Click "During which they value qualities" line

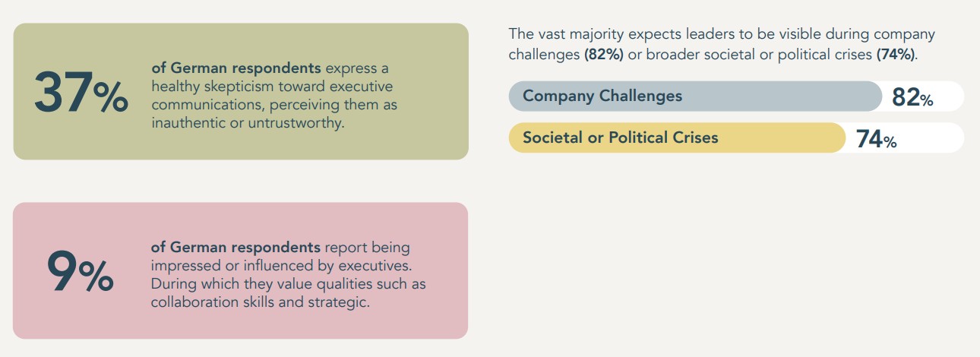287,284
